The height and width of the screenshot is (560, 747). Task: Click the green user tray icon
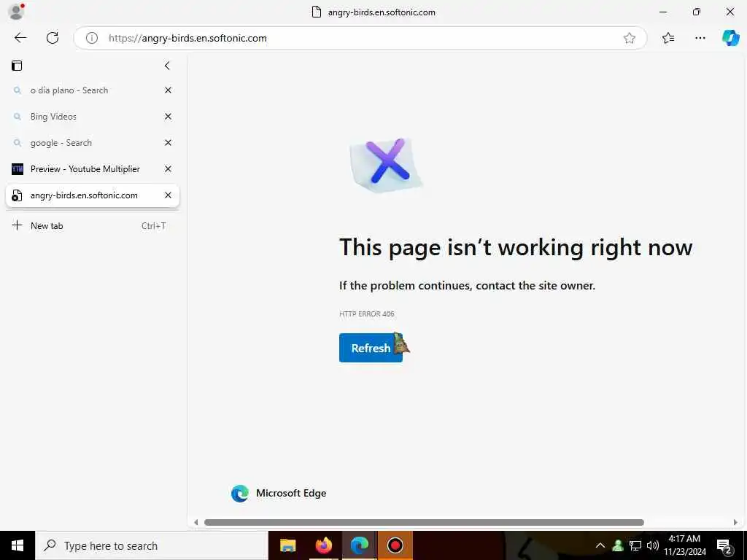618,545
